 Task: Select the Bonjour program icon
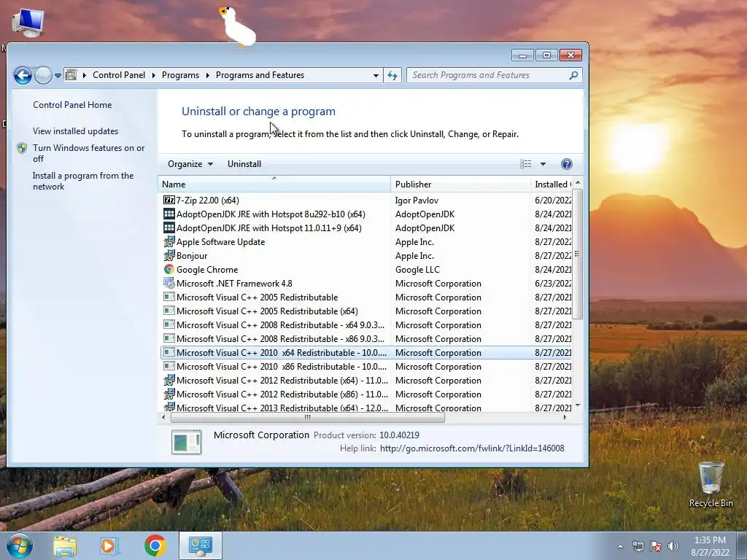pyautogui.click(x=169, y=255)
